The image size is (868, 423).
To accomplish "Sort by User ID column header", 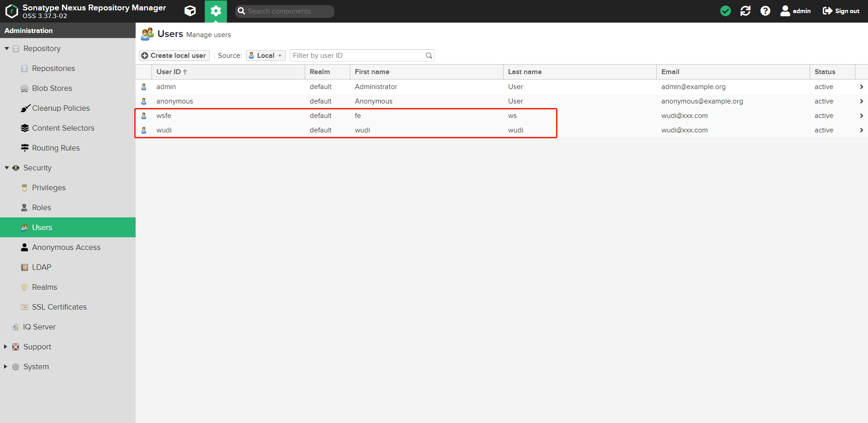I will click(x=228, y=72).
